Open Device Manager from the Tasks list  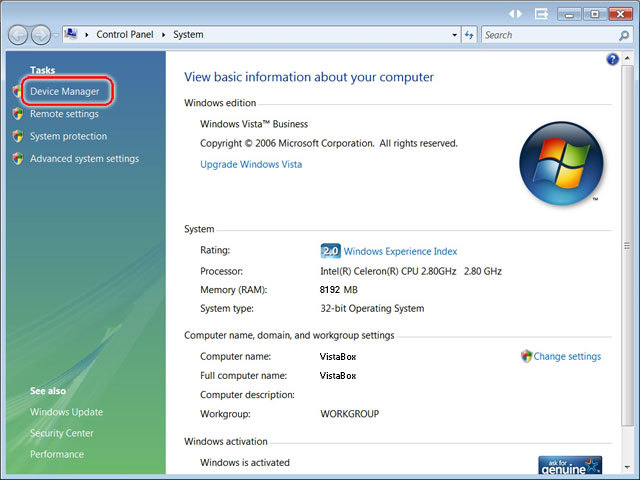pyautogui.click(x=64, y=92)
